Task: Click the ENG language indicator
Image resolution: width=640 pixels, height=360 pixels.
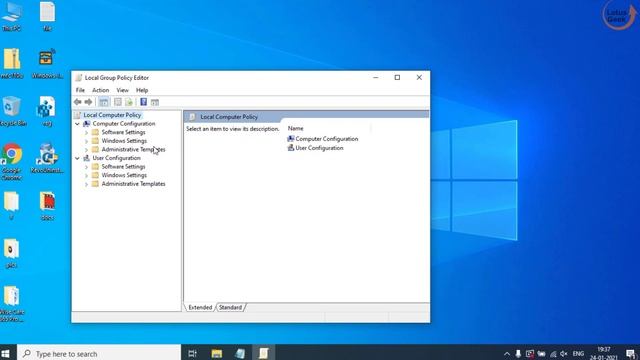Action: click(578, 354)
